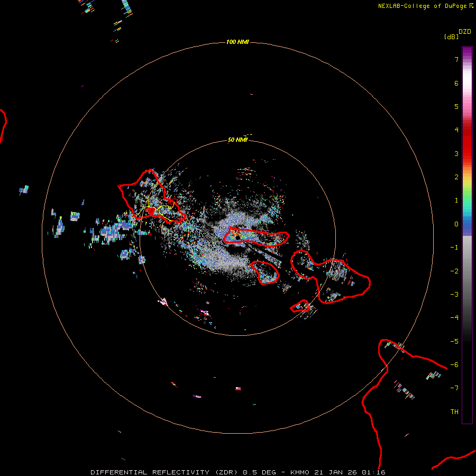
Task: Select the 100 NMI range ring label
Action: 237,42
